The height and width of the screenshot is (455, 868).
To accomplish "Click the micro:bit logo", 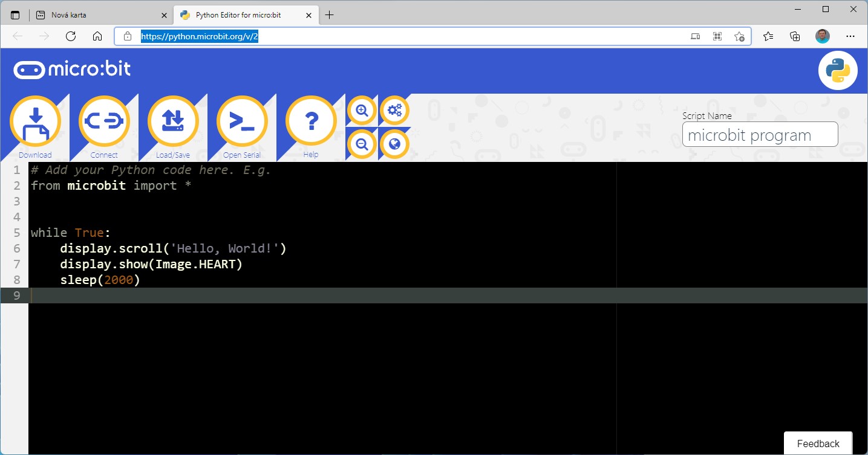I will pyautogui.click(x=72, y=69).
